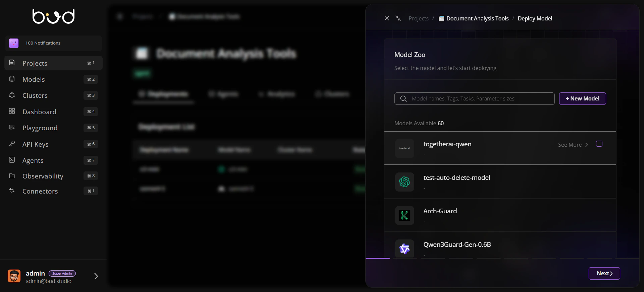Expand the admin profile chevron
This screenshot has height=292, width=644.
96,276
